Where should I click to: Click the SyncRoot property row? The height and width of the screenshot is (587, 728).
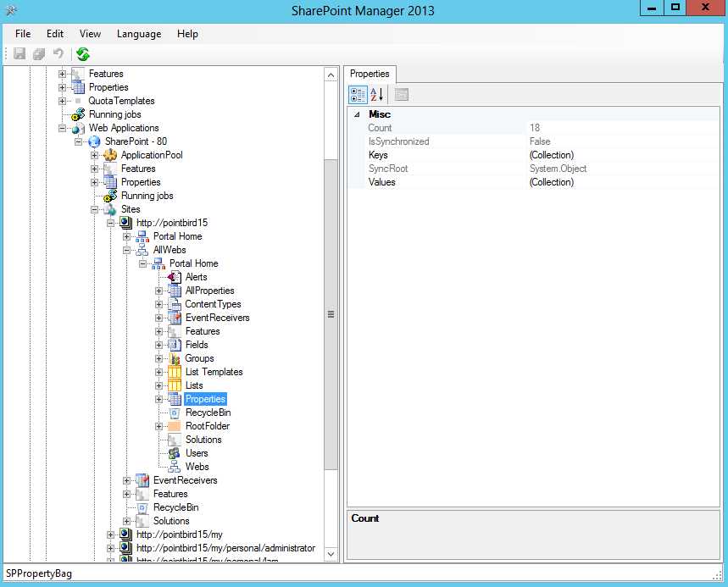[533, 169]
